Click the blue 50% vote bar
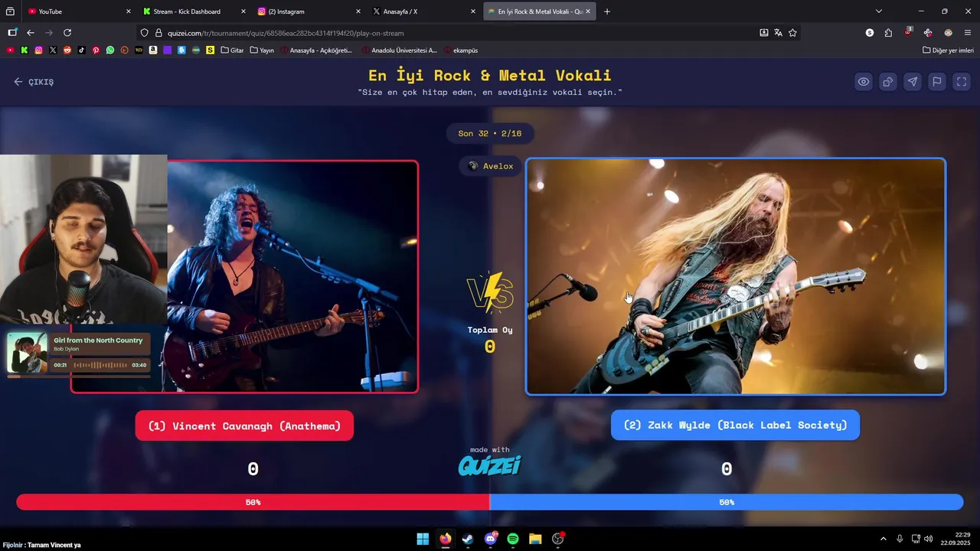The height and width of the screenshot is (551, 980). pyautogui.click(x=727, y=502)
